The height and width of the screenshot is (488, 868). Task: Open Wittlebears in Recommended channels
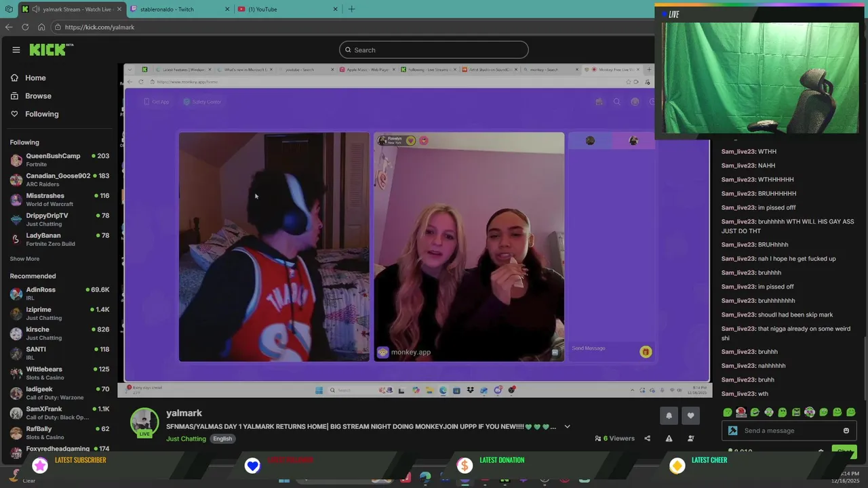point(60,373)
